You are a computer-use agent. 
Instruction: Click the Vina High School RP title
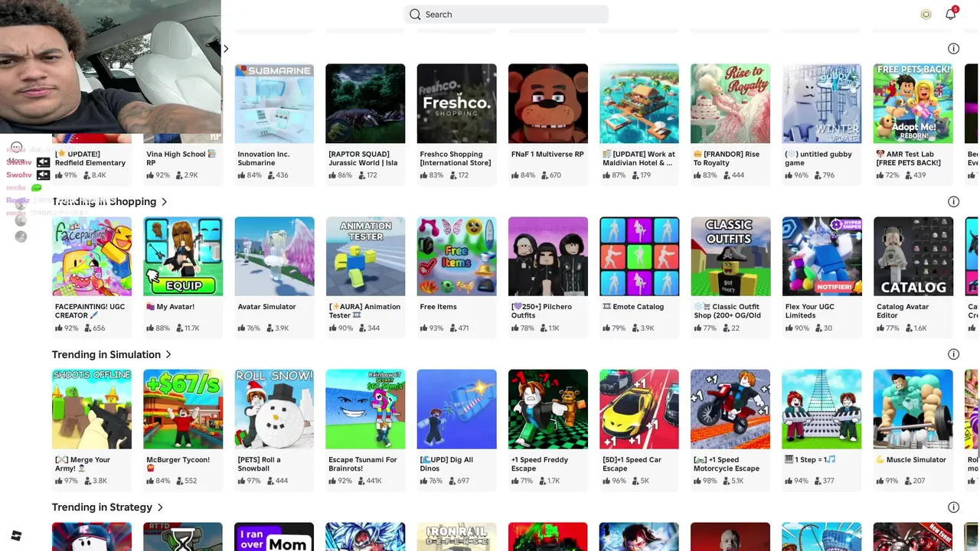pos(181,158)
